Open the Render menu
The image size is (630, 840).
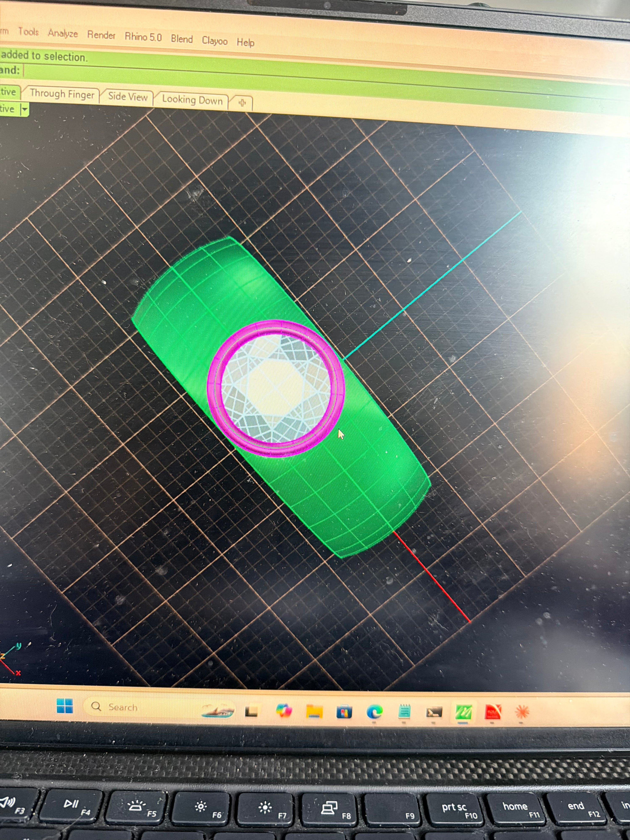(x=101, y=35)
